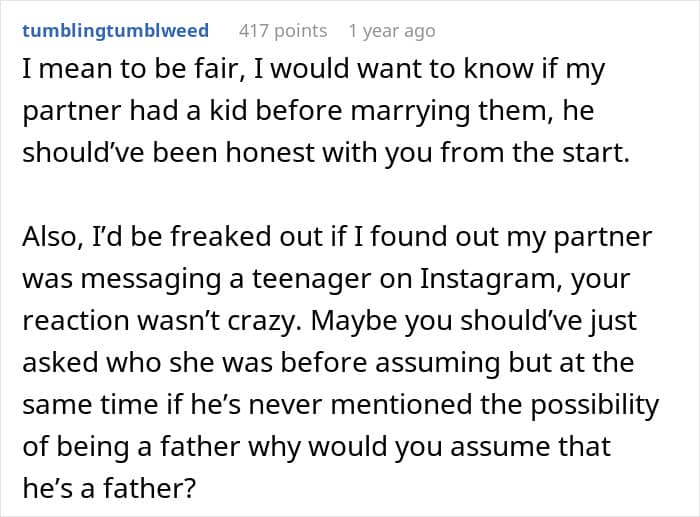Click the phrase 'asked who she was'

click(x=147, y=362)
